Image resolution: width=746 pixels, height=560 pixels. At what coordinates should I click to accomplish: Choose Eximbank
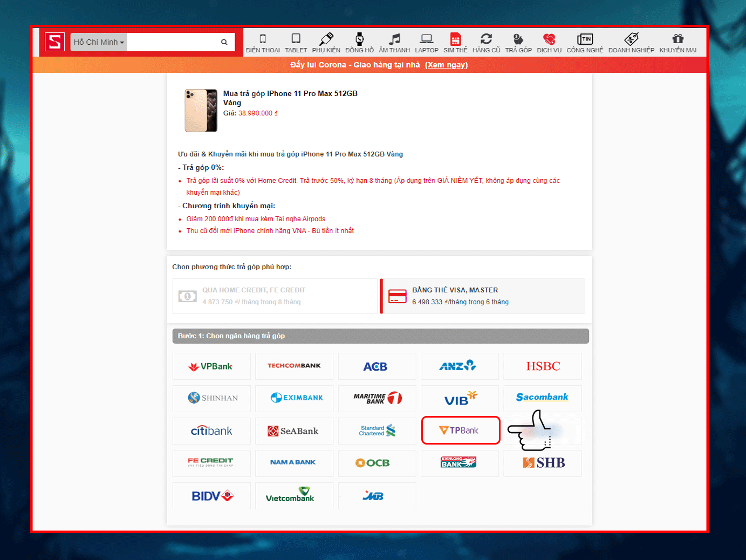pos(294,399)
